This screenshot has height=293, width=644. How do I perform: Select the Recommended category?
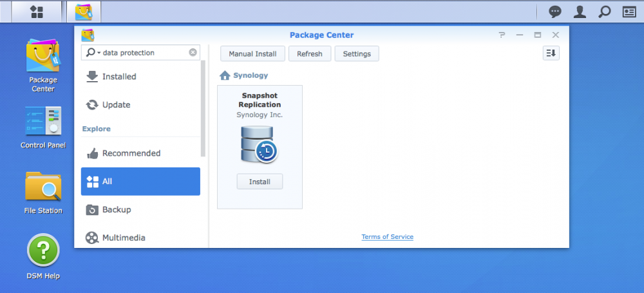tap(140, 153)
